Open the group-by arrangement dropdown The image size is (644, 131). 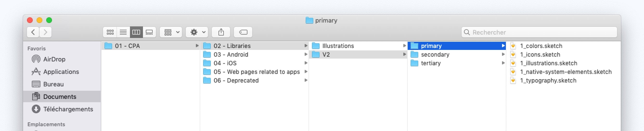coord(171,32)
